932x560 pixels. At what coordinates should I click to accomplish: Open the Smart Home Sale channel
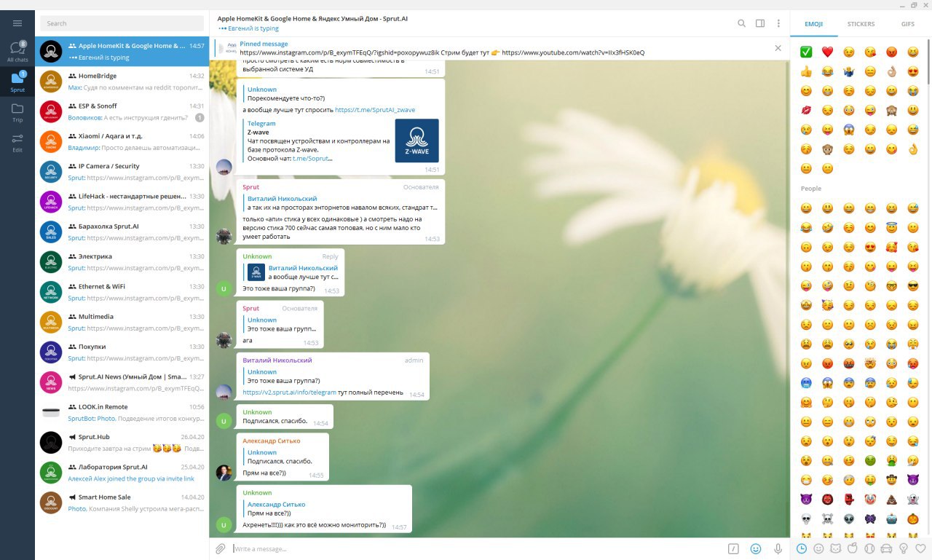122,502
